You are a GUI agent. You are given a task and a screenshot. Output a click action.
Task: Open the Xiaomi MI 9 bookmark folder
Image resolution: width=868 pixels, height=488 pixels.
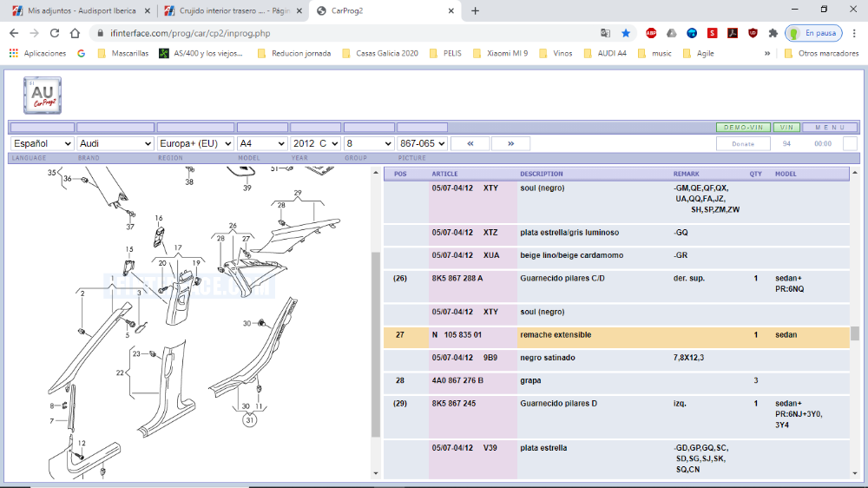click(x=501, y=53)
